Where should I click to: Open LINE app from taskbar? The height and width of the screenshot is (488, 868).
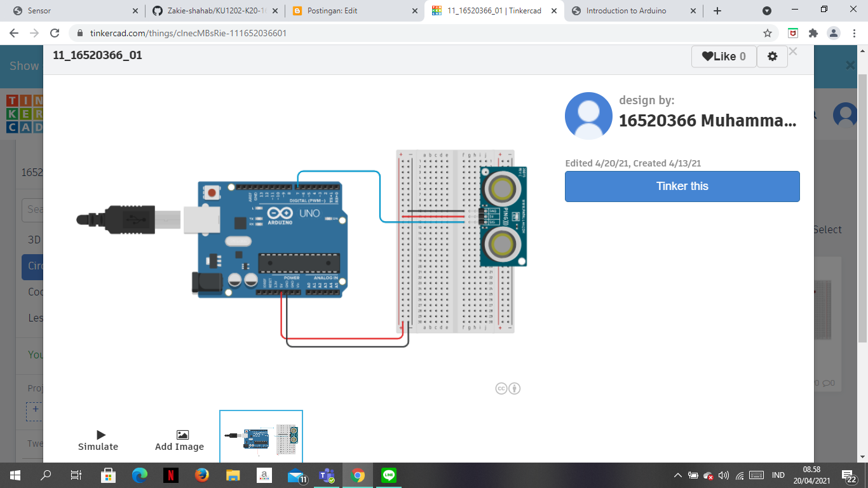pos(389,475)
